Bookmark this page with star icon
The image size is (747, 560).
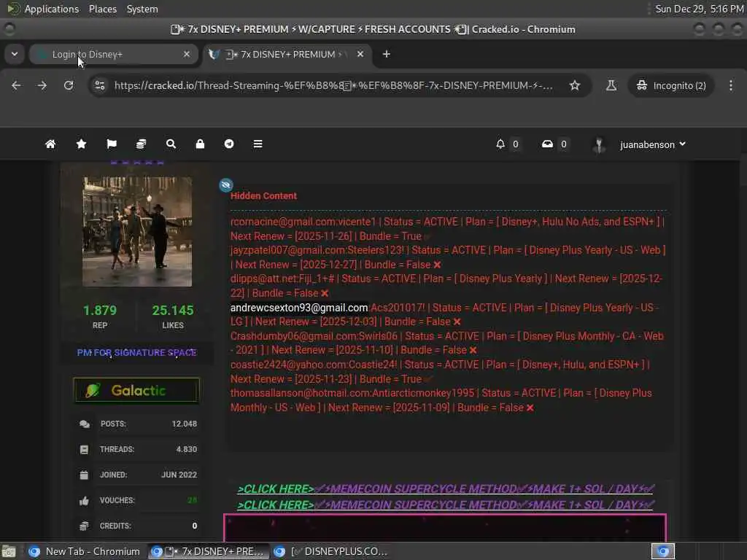click(x=575, y=85)
